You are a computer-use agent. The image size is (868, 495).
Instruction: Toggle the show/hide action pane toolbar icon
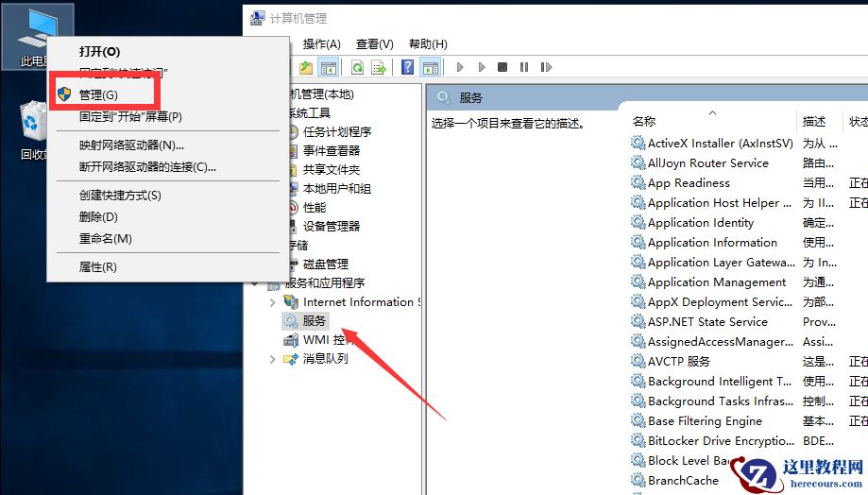(430, 68)
